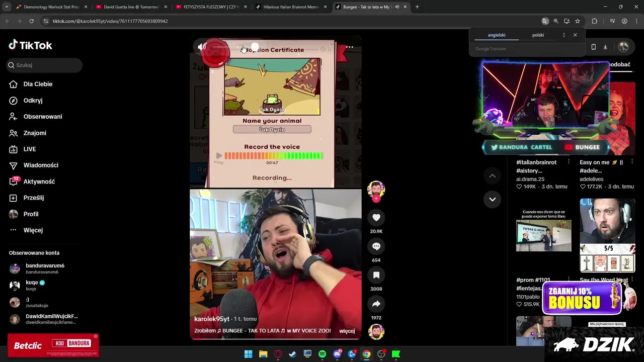Image resolution: width=644 pixels, height=362 pixels.
Task: Mute the Bungee tab via its speaker icon
Action: [396, 7]
